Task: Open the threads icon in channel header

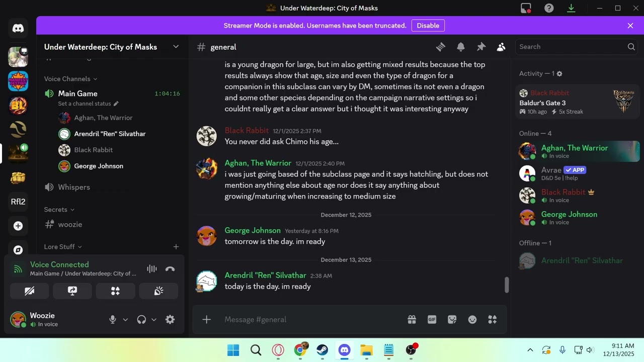Action: pyautogui.click(x=441, y=47)
